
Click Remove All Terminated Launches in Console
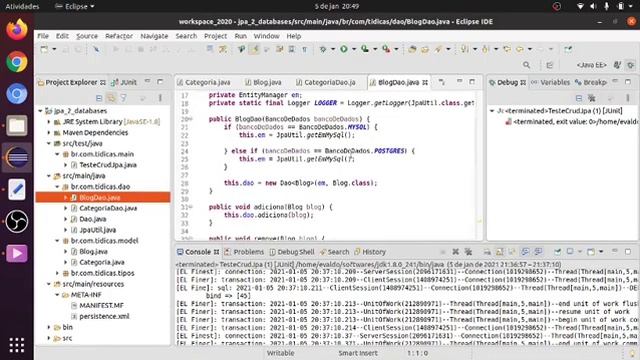coord(468,252)
